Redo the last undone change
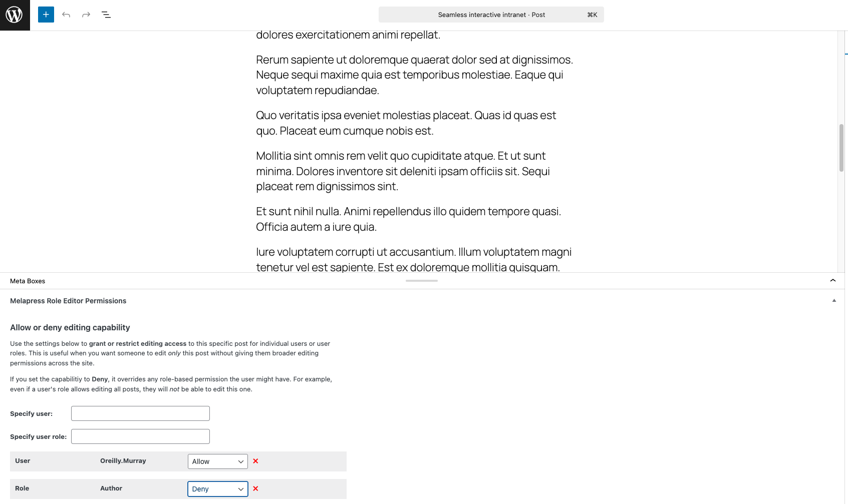 pos(86,15)
